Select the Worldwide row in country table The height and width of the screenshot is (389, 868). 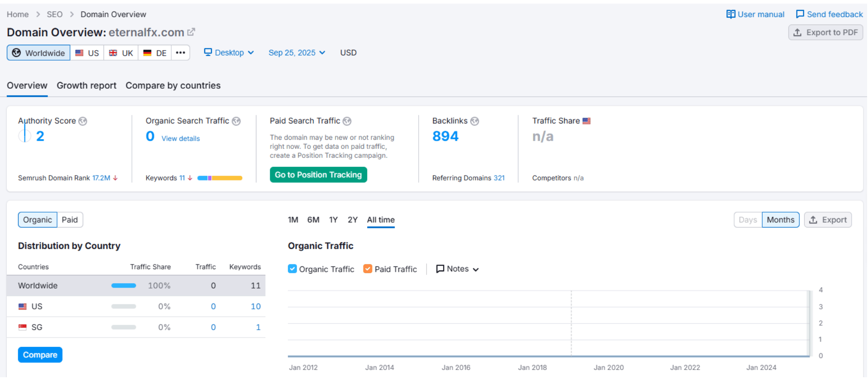(136, 286)
